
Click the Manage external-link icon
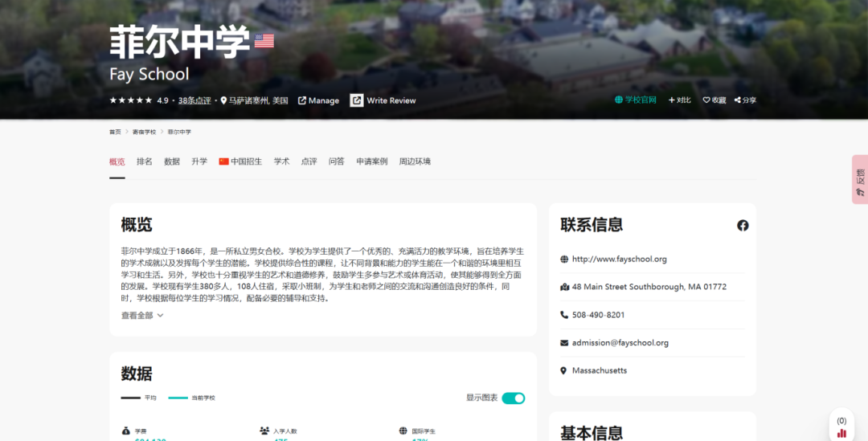coord(302,100)
